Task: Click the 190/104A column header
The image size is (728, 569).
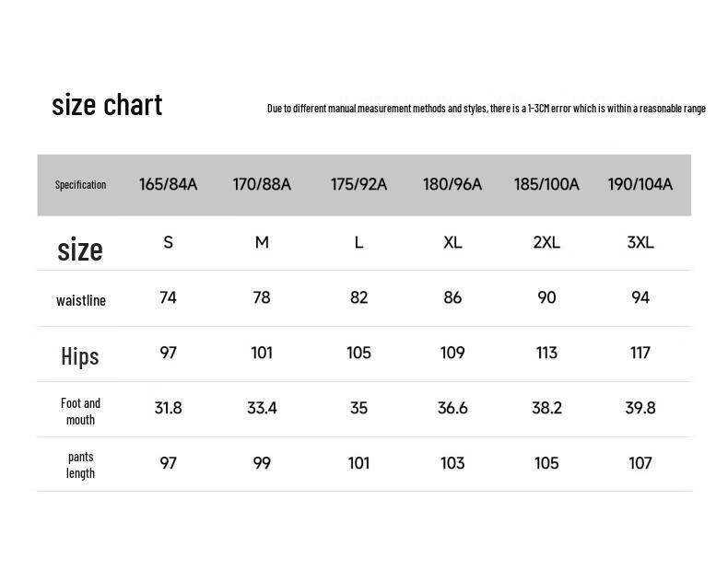Action: click(x=640, y=184)
